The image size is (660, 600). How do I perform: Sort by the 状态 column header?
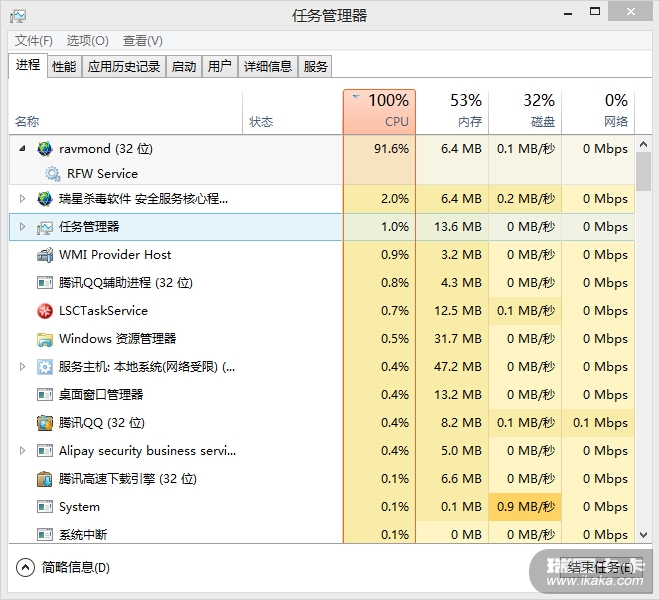coord(293,112)
